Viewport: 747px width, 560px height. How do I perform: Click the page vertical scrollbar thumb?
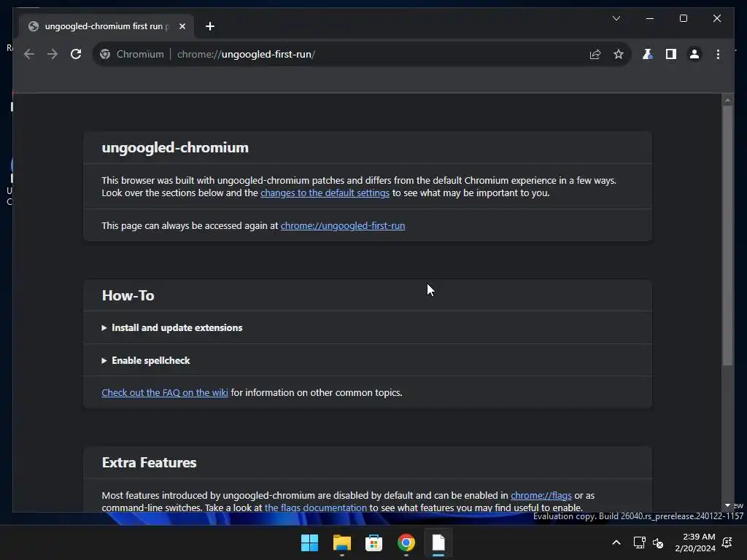727,236
